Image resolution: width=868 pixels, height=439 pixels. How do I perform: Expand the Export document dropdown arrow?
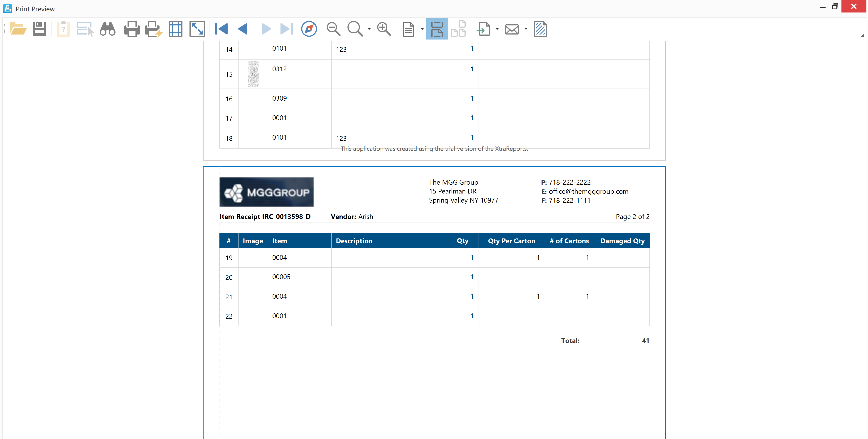tap(497, 29)
